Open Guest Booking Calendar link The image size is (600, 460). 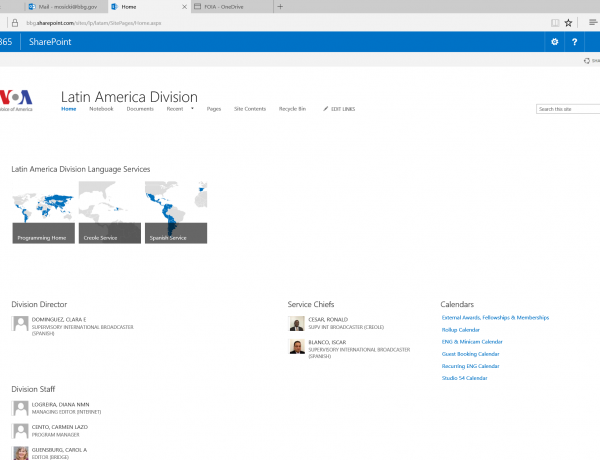470,354
